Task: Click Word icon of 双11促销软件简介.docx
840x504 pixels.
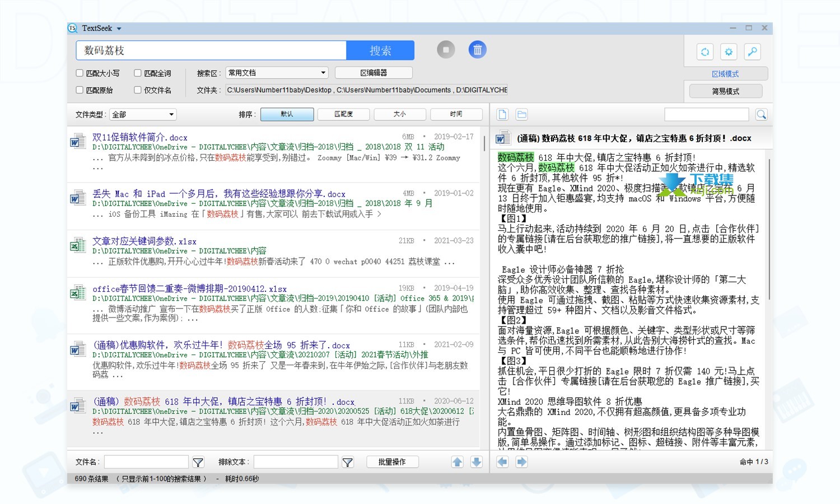Action: click(x=77, y=141)
